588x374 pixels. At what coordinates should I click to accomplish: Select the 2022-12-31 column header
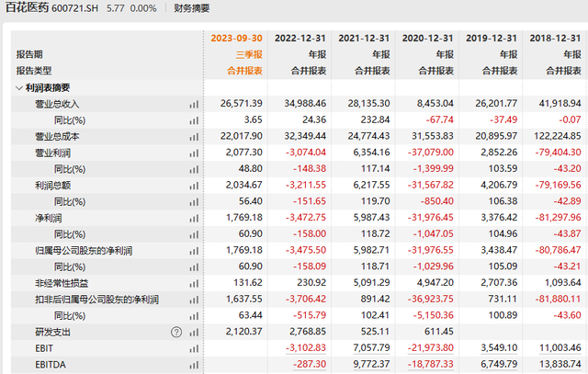pos(300,39)
